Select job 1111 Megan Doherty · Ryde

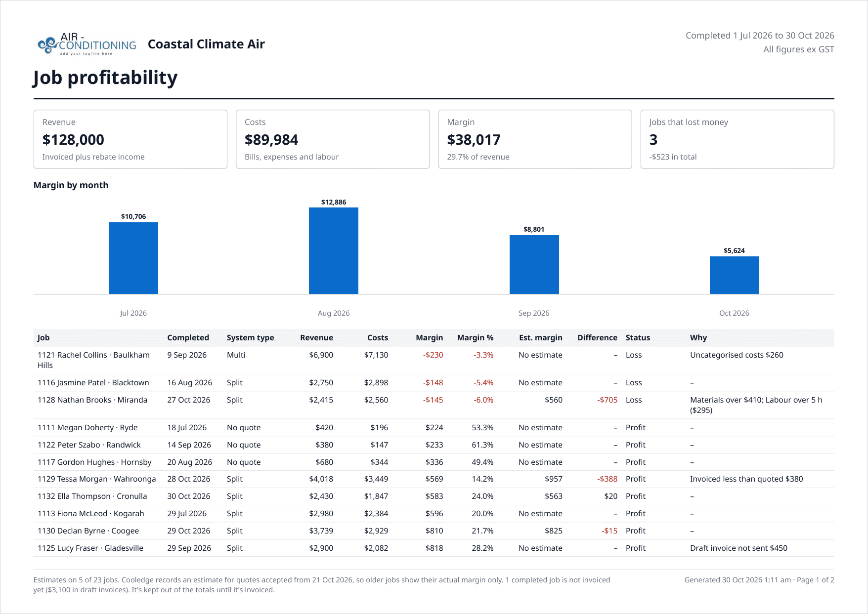(434, 428)
